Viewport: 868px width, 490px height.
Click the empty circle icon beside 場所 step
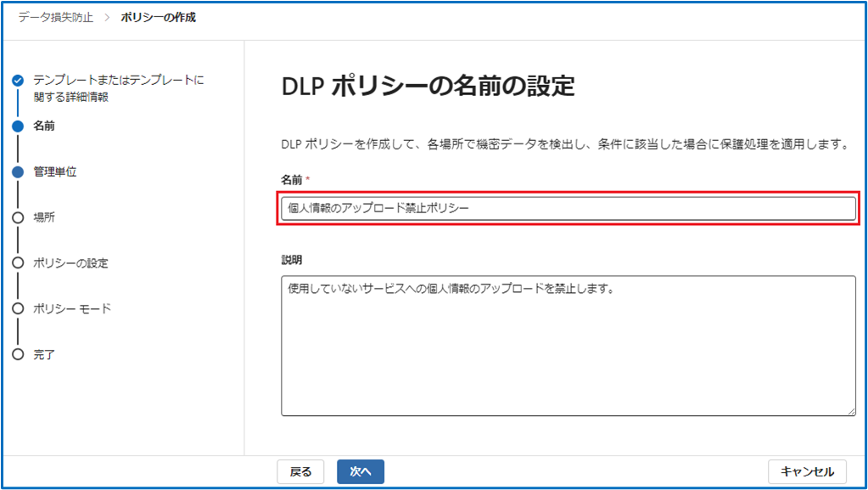18,217
